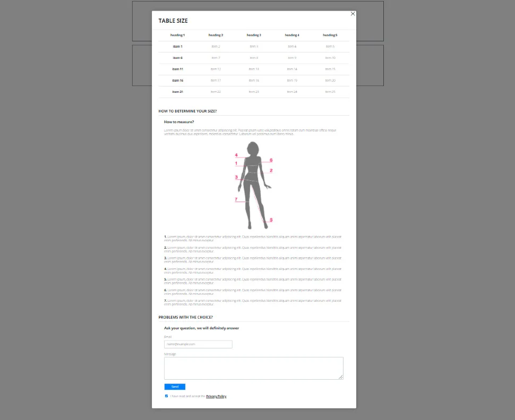Viewport: 515px width, 420px height.
Task: Click the 'item 12' table cell
Action: click(216, 69)
